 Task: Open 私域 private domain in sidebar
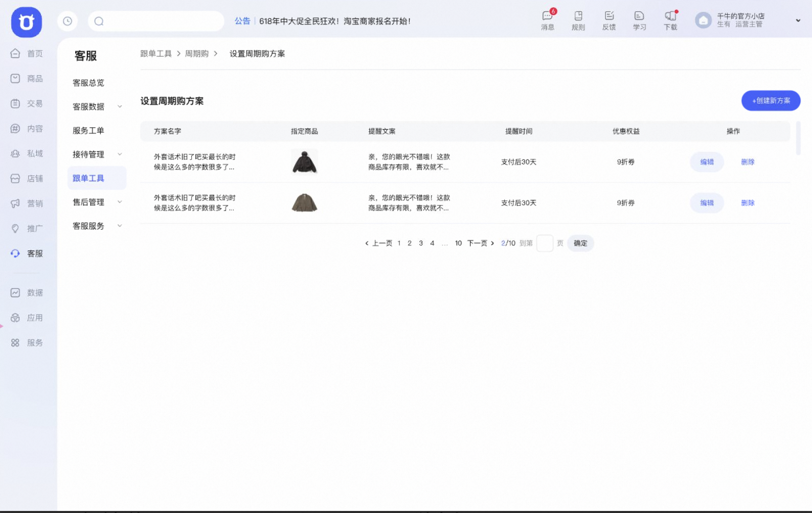[27, 153]
